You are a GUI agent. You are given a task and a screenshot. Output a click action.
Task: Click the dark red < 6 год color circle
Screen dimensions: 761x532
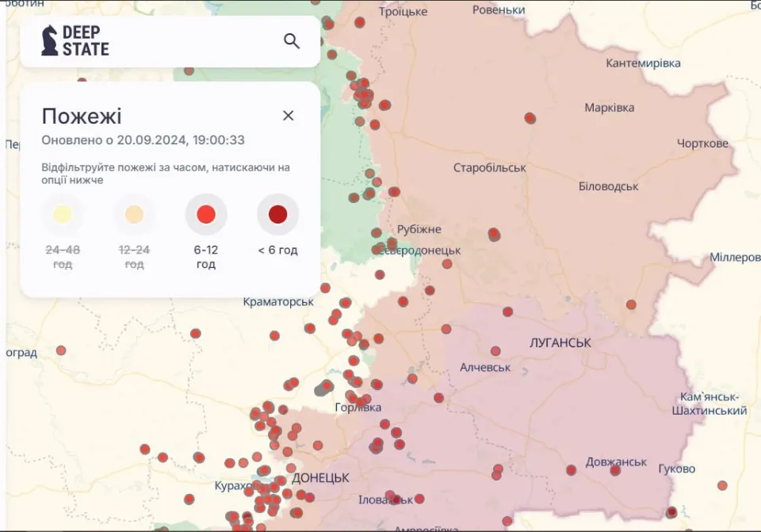[277, 214]
